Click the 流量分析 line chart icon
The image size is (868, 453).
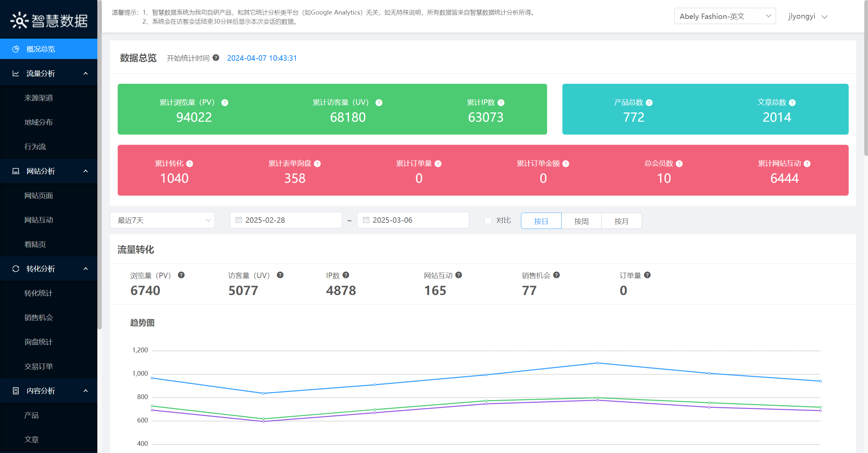[16, 73]
